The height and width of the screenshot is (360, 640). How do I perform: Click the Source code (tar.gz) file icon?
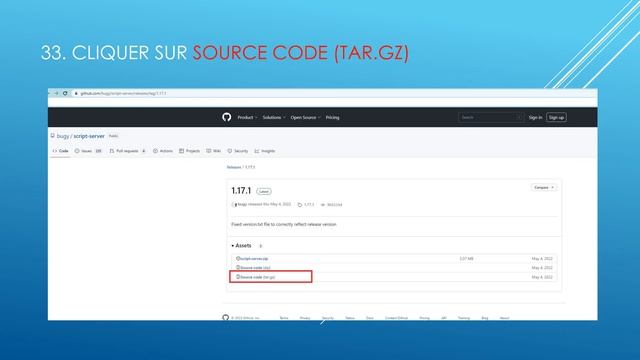pos(238,277)
